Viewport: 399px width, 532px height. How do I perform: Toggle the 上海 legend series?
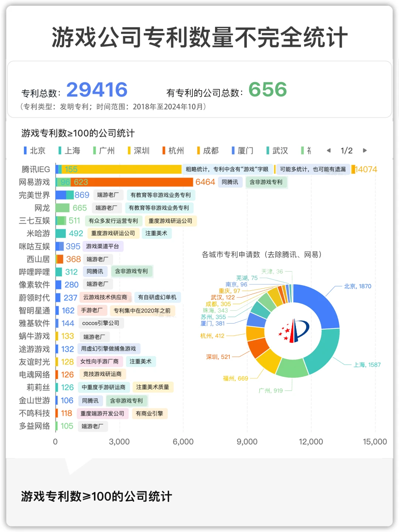pyautogui.click(x=69, y=150)
